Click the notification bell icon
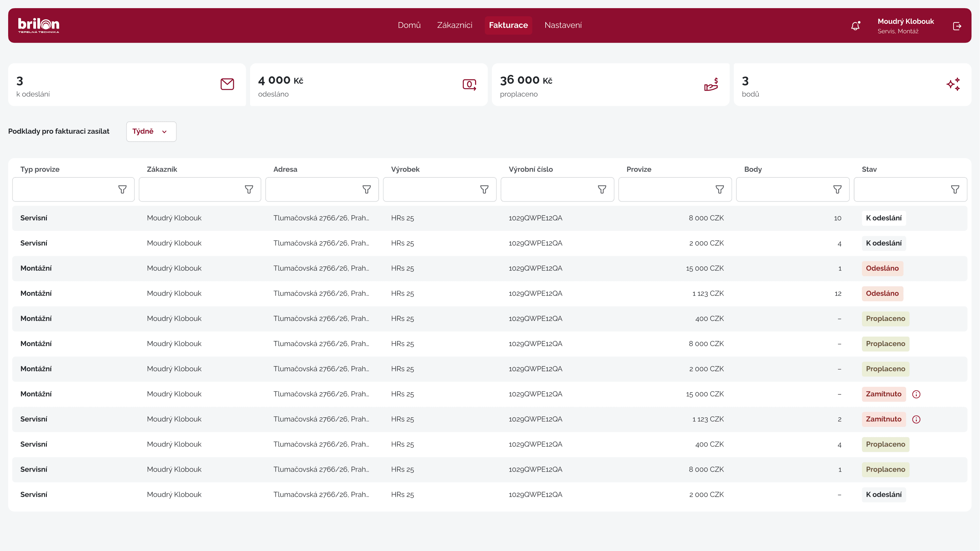The image size is (980, 551). pos(855,26)
